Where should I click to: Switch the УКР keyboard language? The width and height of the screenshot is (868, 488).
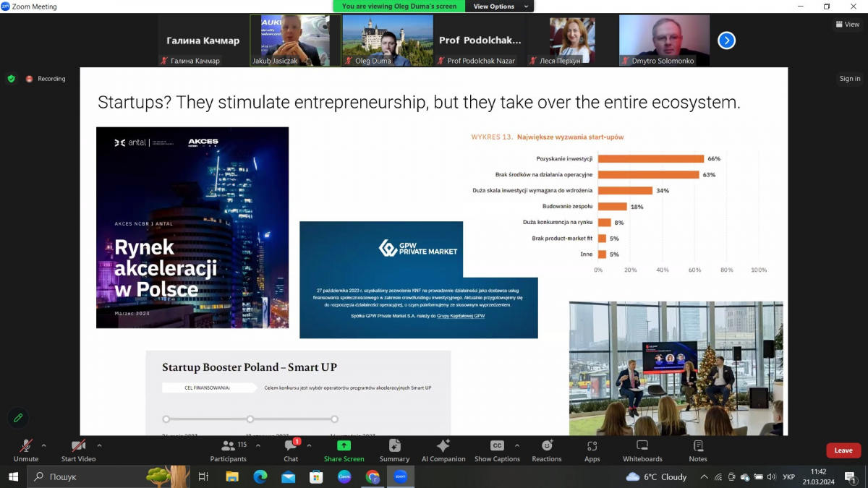[789, 476]
